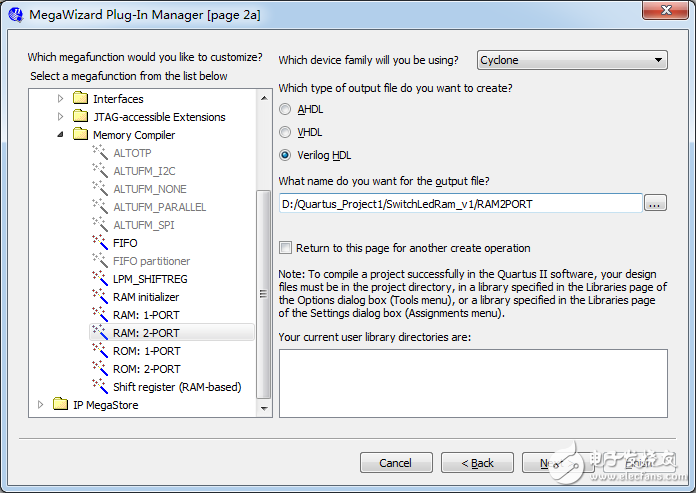Click the megafunction list scroll down arrow
This screenshot has height=493, width=696.
pyautogui.click(x=264, y=408)
